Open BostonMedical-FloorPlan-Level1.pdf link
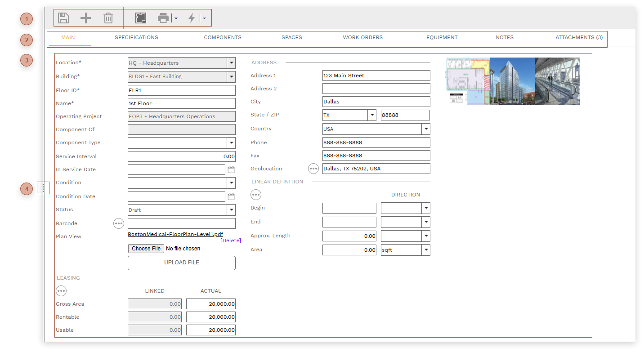644x352 pixels. click(x=175, y=234)
